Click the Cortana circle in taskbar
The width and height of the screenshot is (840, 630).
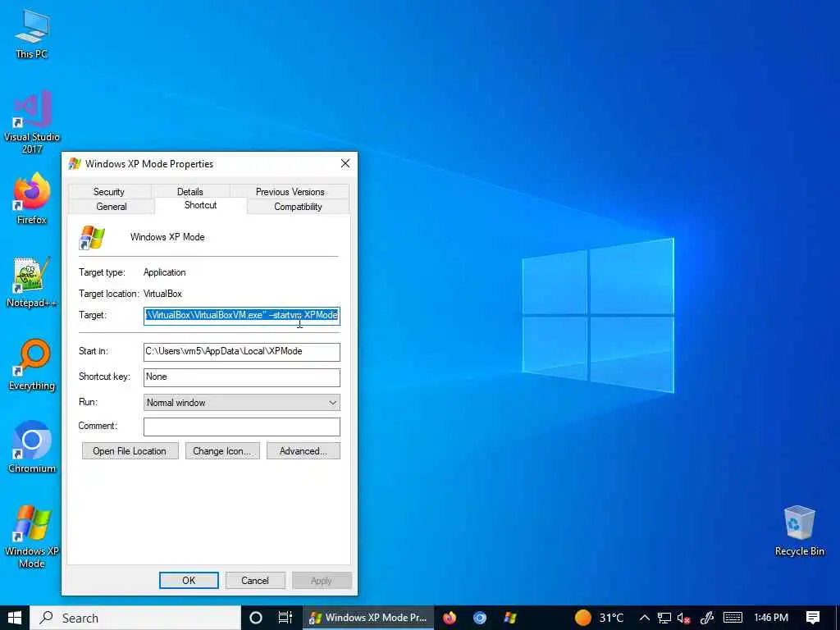256,618
